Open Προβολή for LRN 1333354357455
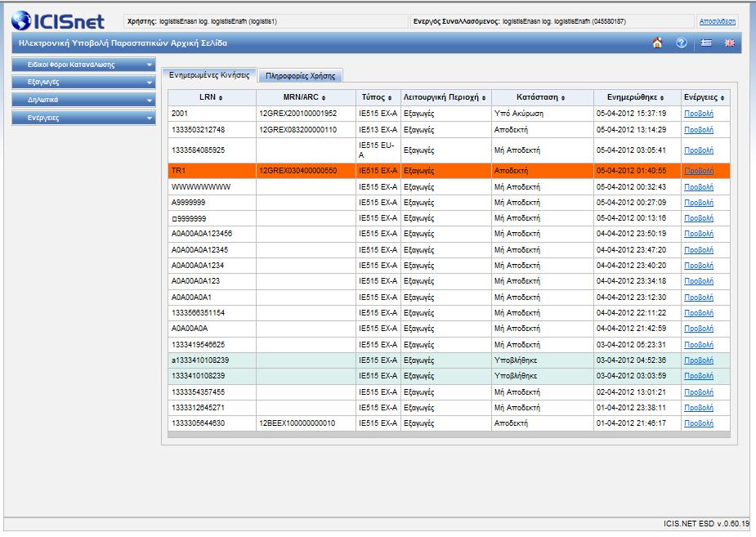 (699, 392)
